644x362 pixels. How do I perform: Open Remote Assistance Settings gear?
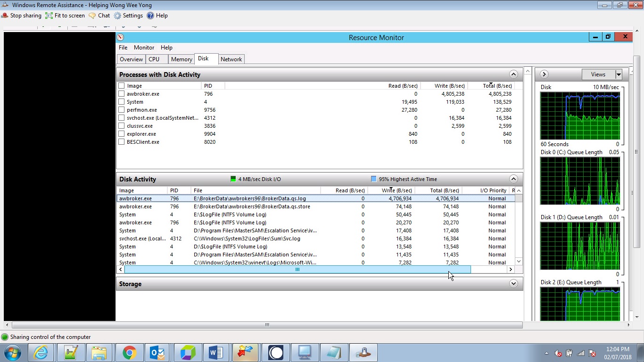pyautogui.click(x=117, y=16)
